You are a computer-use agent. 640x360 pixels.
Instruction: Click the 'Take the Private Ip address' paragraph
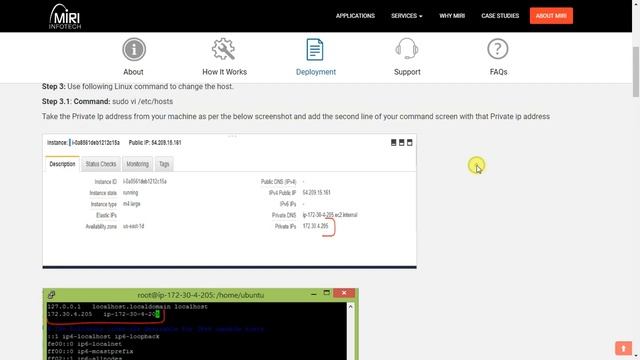pos(296,117)
